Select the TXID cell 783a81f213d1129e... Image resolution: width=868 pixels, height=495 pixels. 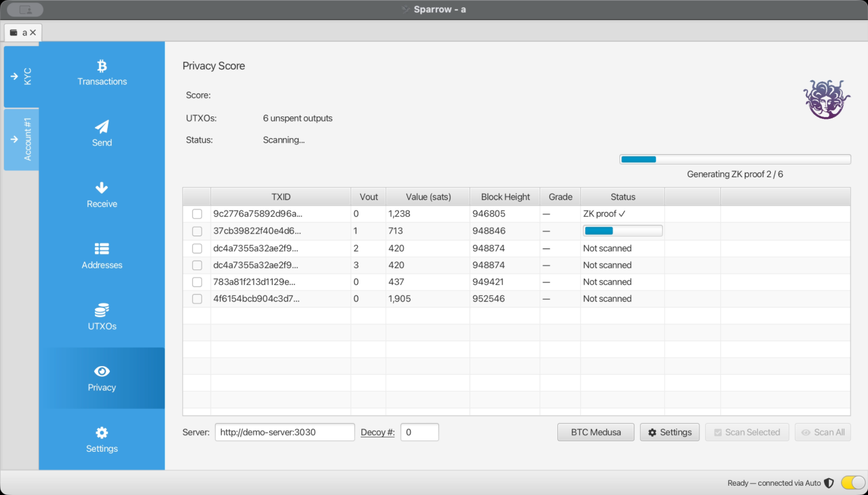click(281, 282)
